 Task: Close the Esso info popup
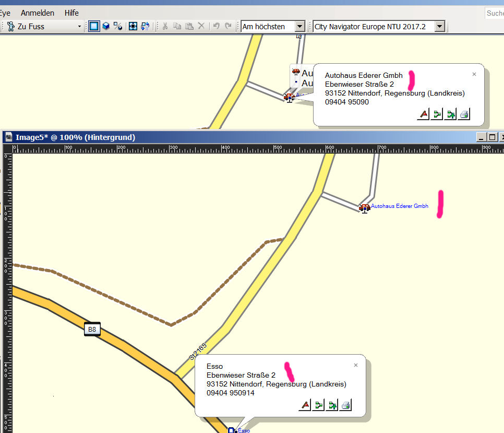coord(356,365)
